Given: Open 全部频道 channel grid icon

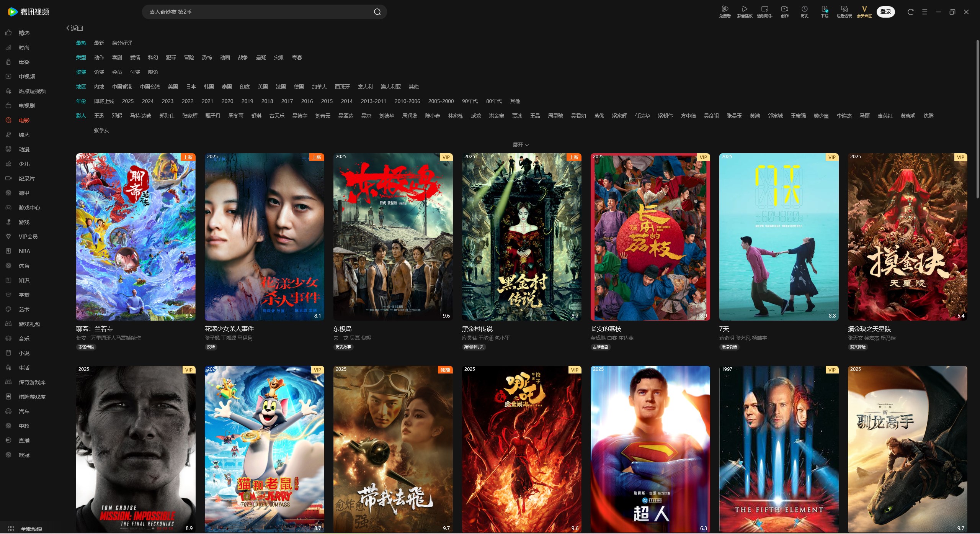Looking at the screenshot, I should [11, 528].
